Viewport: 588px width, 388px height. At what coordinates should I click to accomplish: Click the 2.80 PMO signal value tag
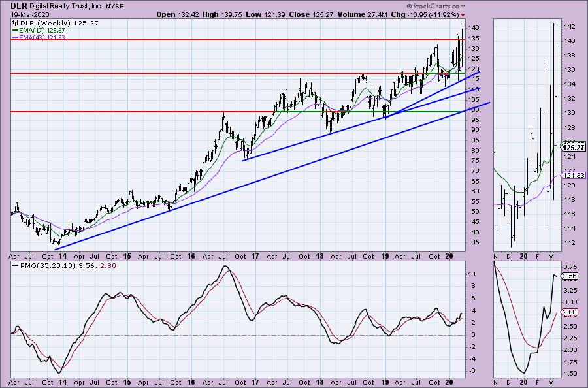570,312
